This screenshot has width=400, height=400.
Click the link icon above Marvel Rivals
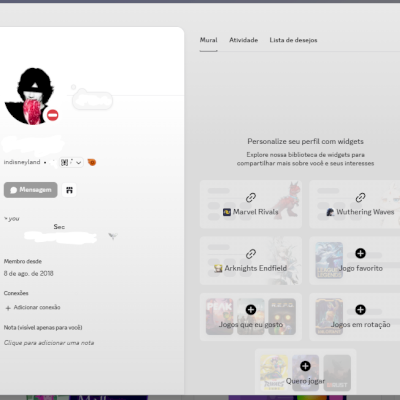251,198
